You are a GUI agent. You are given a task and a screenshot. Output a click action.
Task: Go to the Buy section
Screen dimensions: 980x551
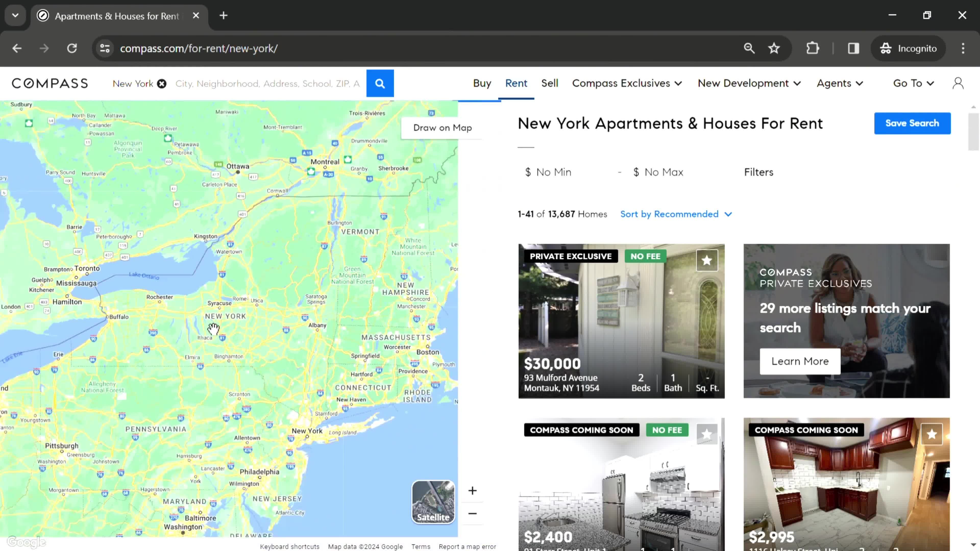(x=482, y=83)
